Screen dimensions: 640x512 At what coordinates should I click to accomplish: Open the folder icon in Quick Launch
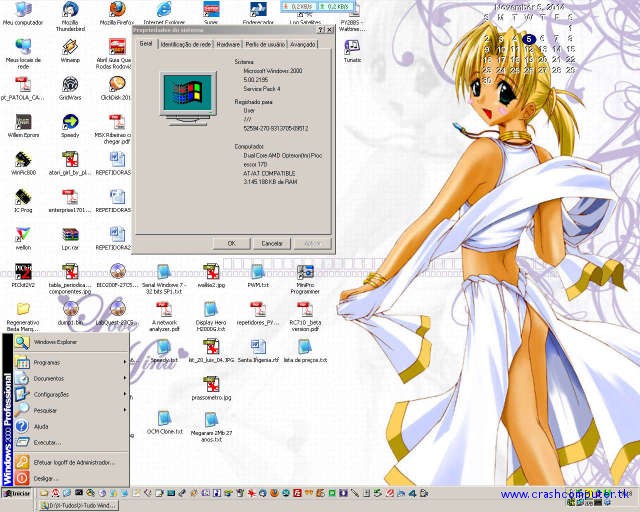(x=44, y=493)
